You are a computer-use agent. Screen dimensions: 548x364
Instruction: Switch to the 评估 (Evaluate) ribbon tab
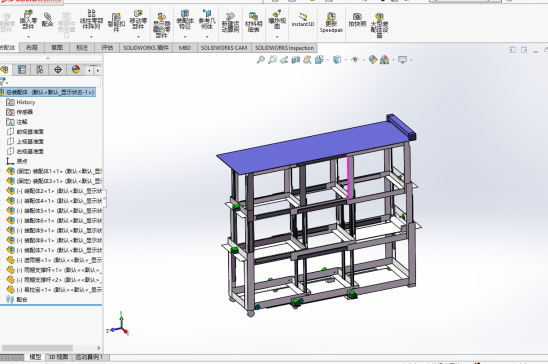coord(107,48)
